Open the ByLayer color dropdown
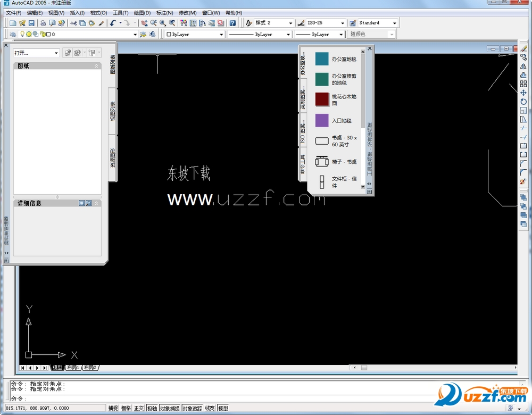This screenshot has width=532, height=415. (x=221, y=34)
